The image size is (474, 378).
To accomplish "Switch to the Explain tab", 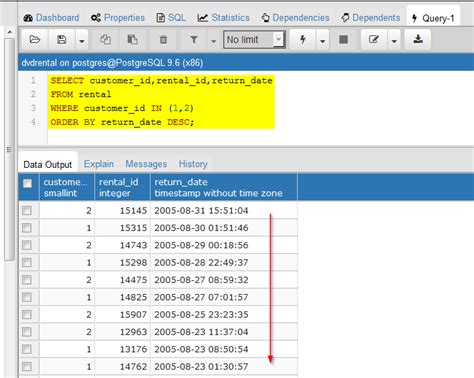I will point(99,164).
